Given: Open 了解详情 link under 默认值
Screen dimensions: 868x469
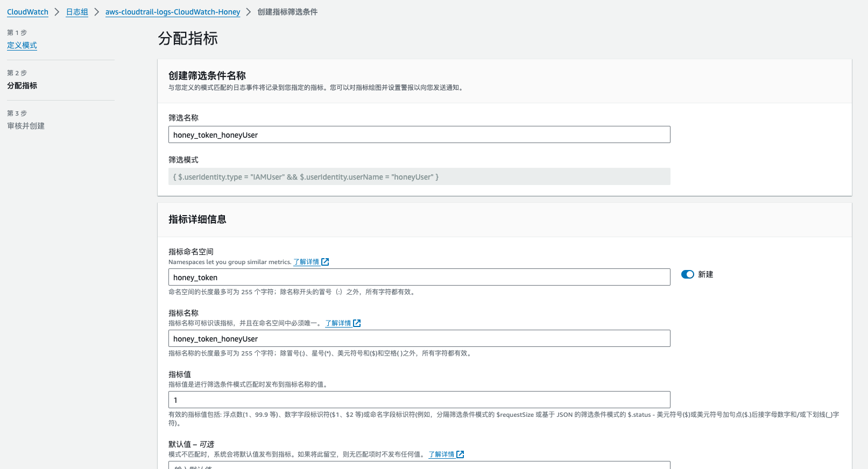Looking at the screenshot, I should [x=441, y=454].
